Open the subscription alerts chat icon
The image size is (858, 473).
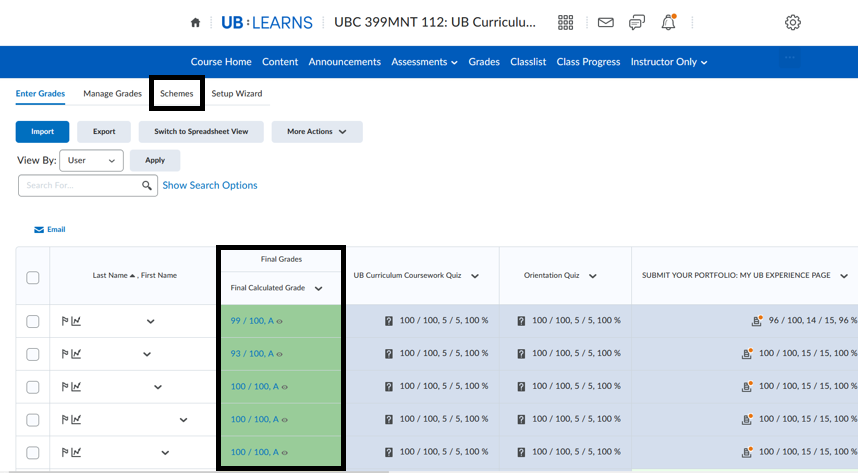click(x=637, y=22)
